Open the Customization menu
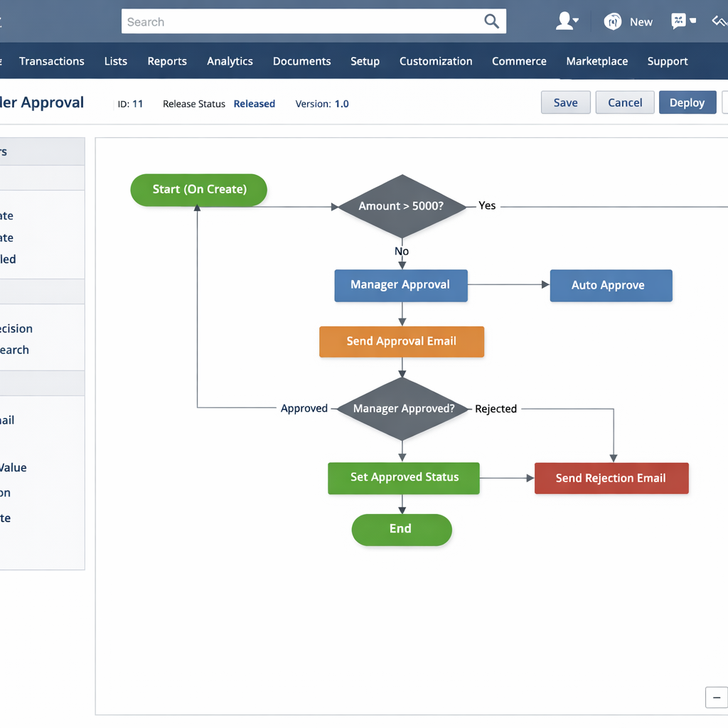This screenshot has width=728, height=728. [436, 61]
